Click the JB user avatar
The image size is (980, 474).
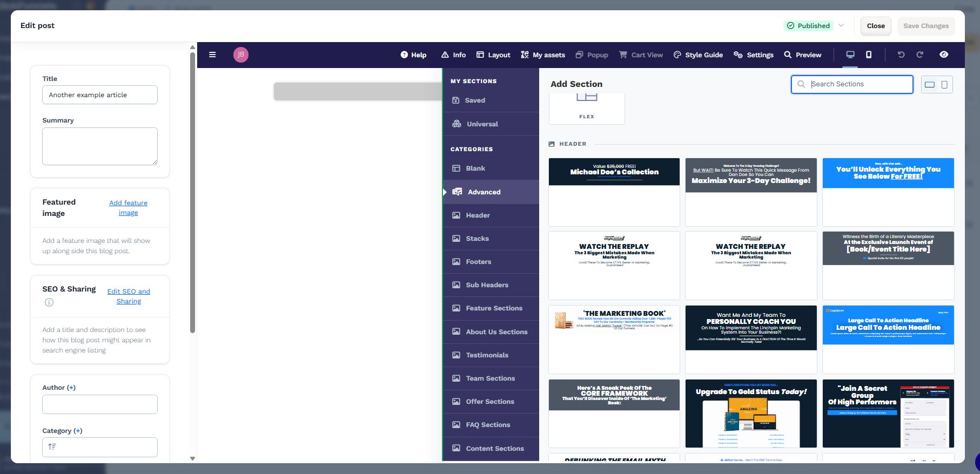pyautogui.click(x=241, y=55)
